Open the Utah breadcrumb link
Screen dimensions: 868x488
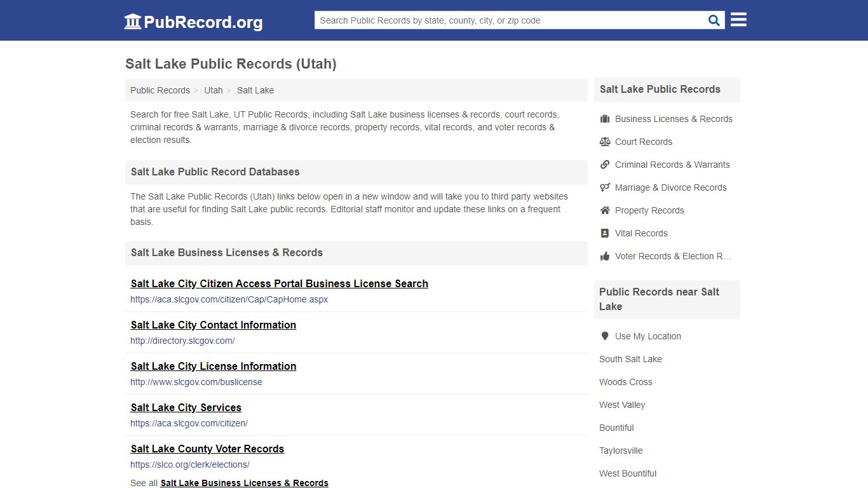tap(214, 90)
